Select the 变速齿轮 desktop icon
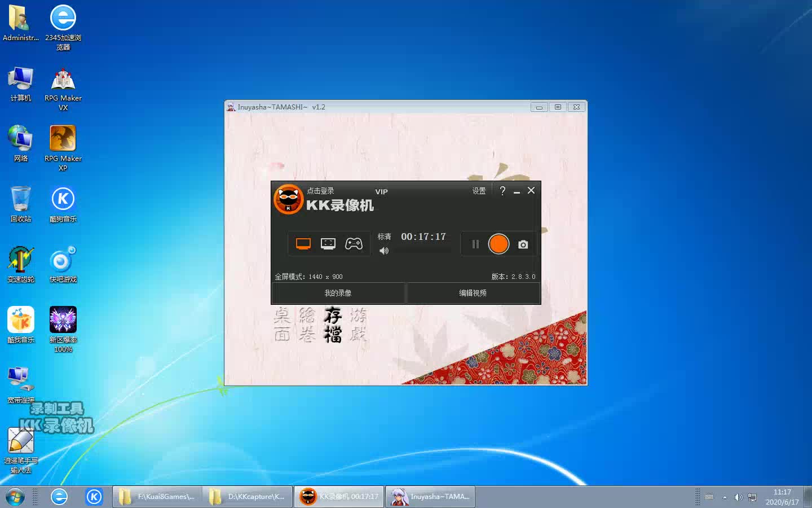The width and height of the screenshot is (812, 508). [21, 265]
